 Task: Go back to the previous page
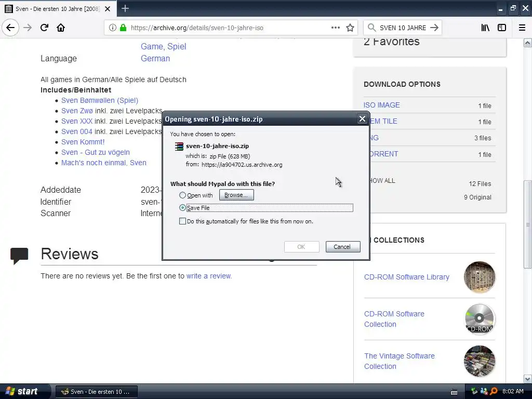(x=10, y=28)
